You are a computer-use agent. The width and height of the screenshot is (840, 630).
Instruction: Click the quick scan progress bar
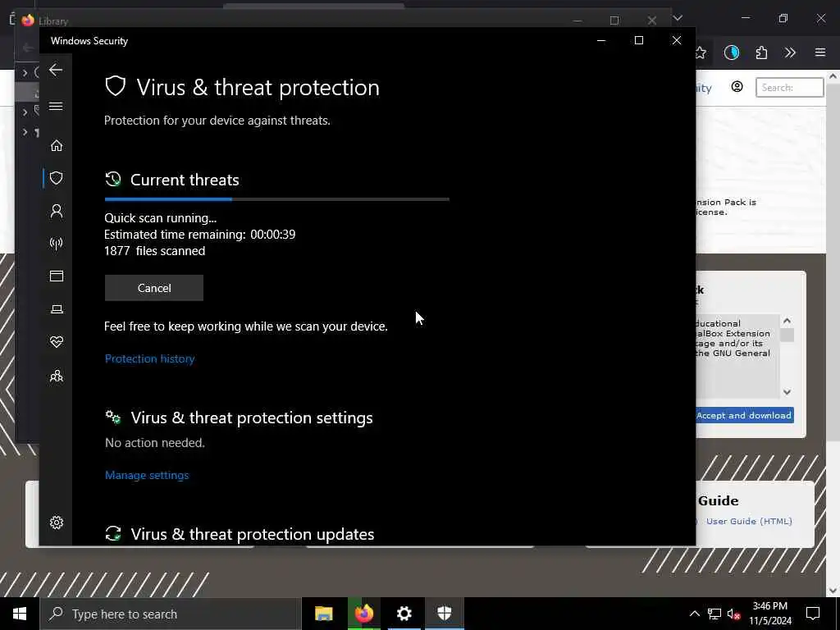277,199
